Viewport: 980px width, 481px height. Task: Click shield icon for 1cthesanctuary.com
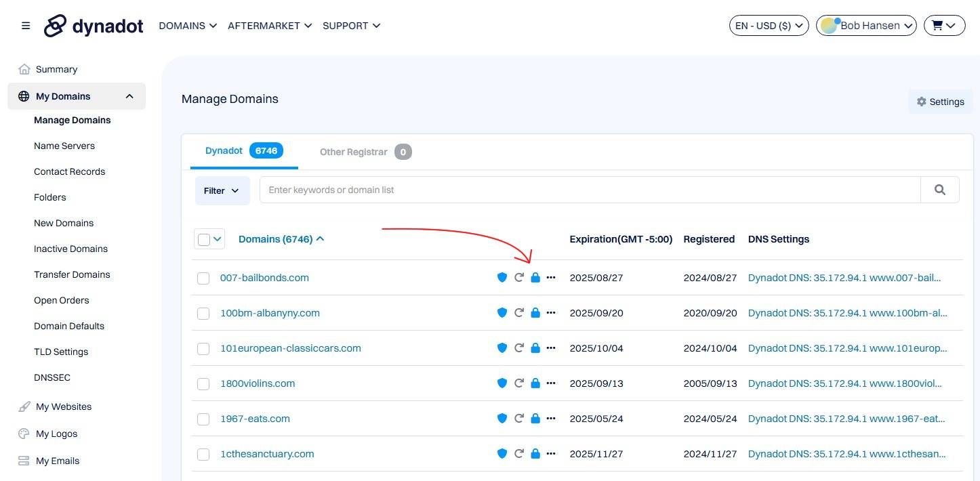tap(502, 454)
